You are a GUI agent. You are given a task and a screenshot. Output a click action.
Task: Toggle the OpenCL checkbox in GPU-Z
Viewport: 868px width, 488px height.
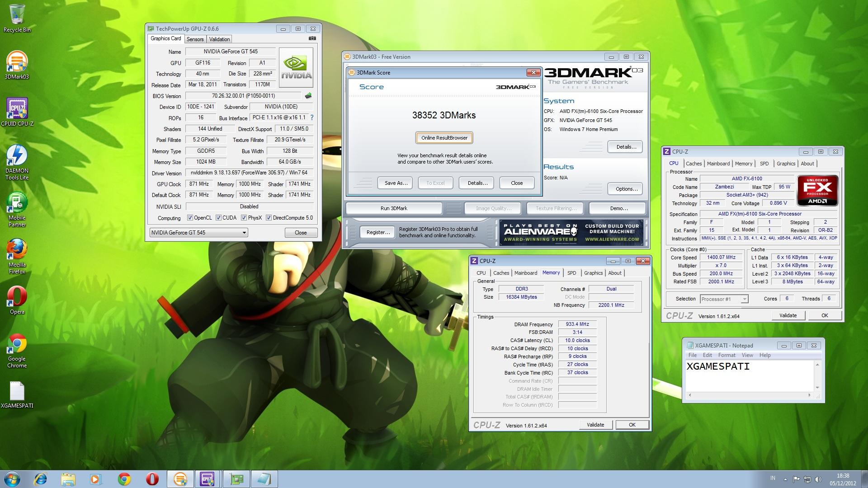[190, 218]
